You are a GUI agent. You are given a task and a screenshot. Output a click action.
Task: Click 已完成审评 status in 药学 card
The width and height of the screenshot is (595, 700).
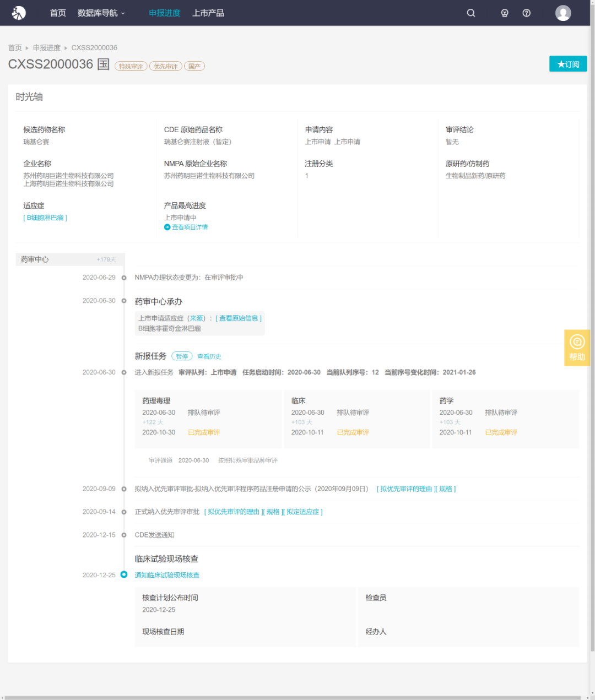[501, 432]
